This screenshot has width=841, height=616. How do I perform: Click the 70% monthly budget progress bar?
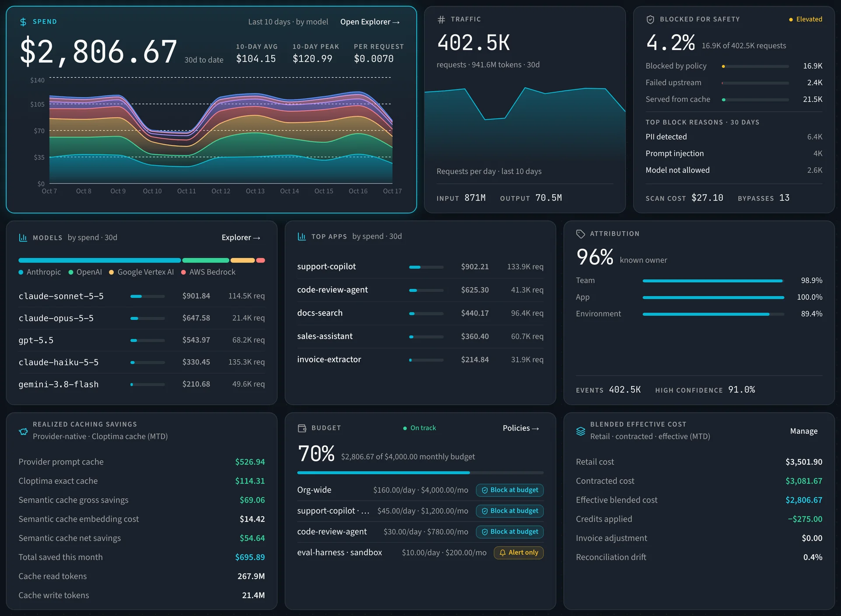[x=420, y=473]
